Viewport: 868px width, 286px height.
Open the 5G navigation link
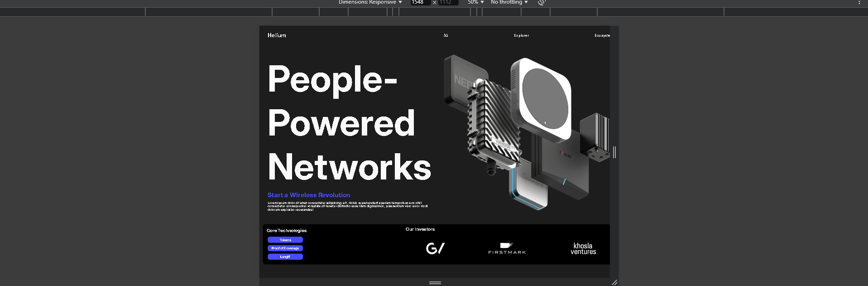coord(446,35)
